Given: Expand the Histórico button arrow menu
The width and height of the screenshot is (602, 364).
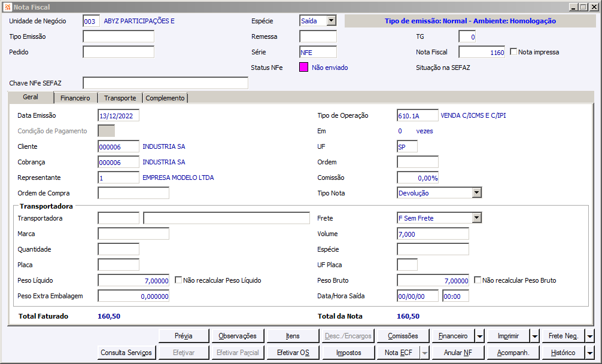Looking at the screenshot, I should click(x=589, y=353).
